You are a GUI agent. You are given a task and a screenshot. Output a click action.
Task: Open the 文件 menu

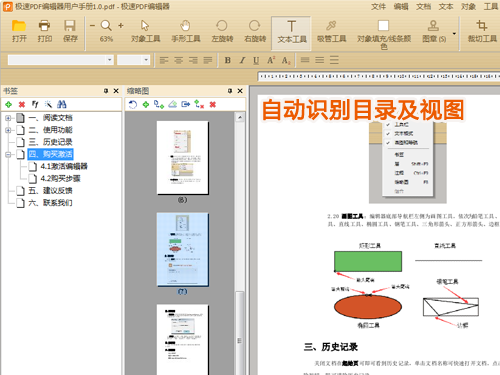coord(378,7)
